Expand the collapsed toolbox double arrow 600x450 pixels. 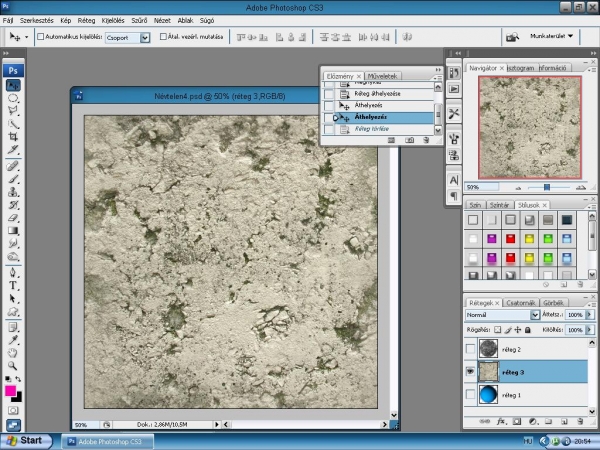[x=6, y=53]
